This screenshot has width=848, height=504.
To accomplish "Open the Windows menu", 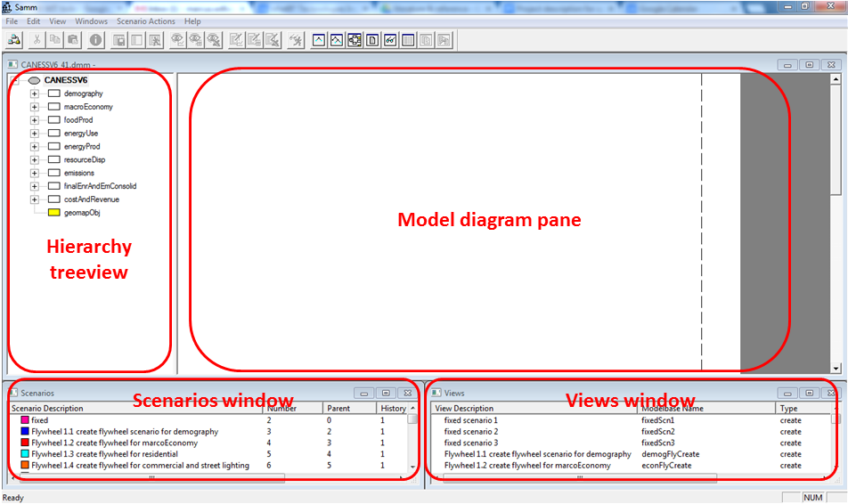I will [x=92, y=21].
